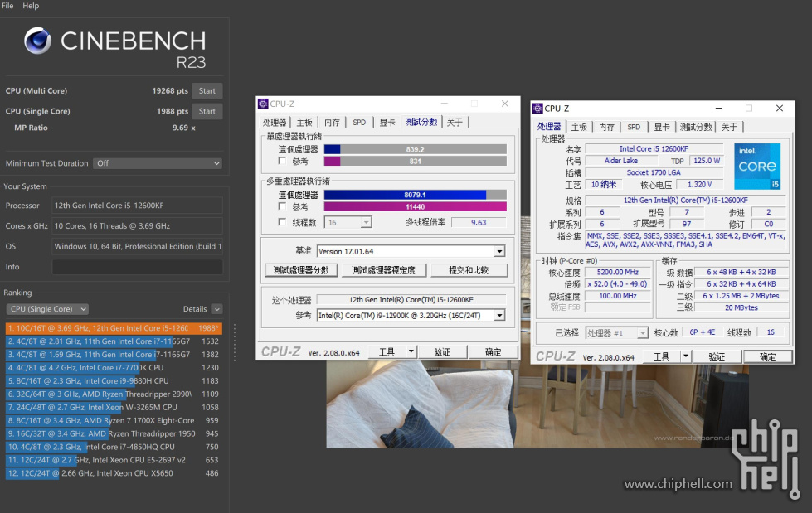Screen dimensions: 812x513
Task: Start the CPU Single Core test
Action: tap(207, 111)
